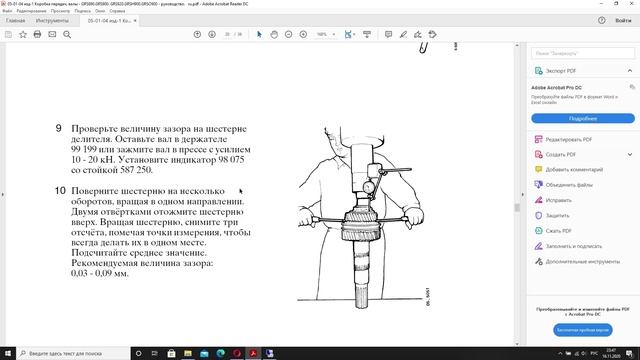Collapse the right tools pane arrow
Viewport: 640px width, 360px height.
click(x=522, y=195)
